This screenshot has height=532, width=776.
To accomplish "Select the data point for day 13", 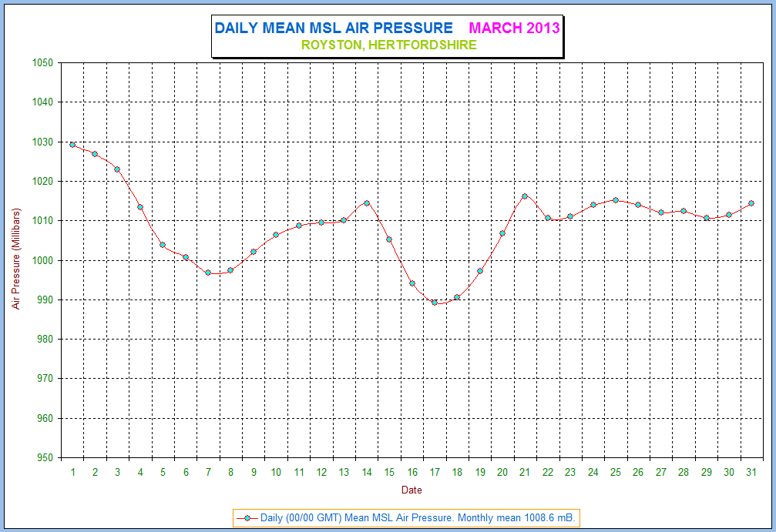I will [344, 220].
